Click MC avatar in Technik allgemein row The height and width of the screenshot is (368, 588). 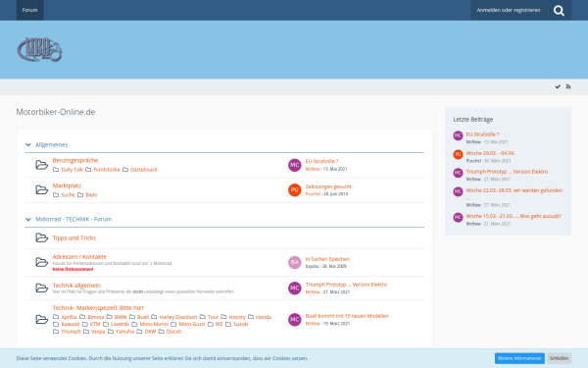pyautogui.click(x=295, y=288)
